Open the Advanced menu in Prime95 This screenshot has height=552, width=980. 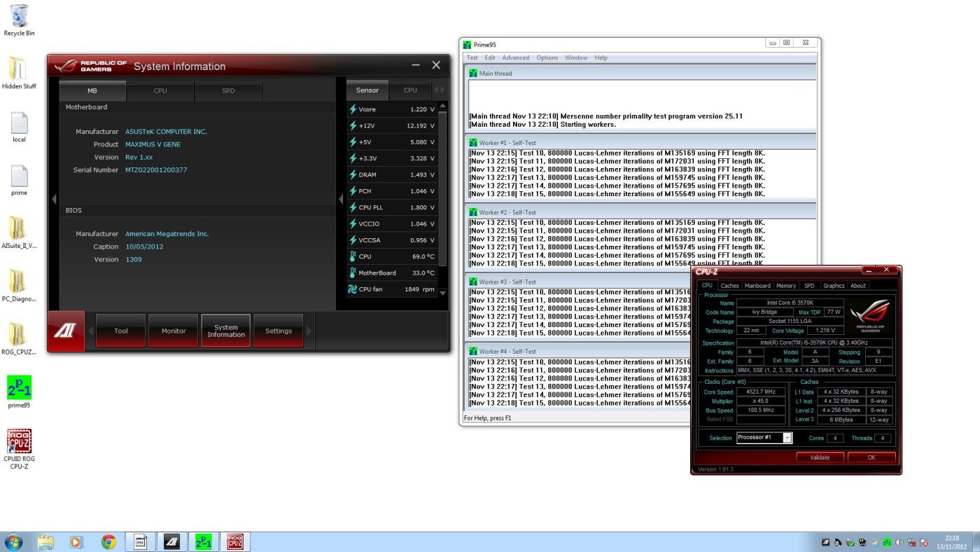tap(516, 57)
